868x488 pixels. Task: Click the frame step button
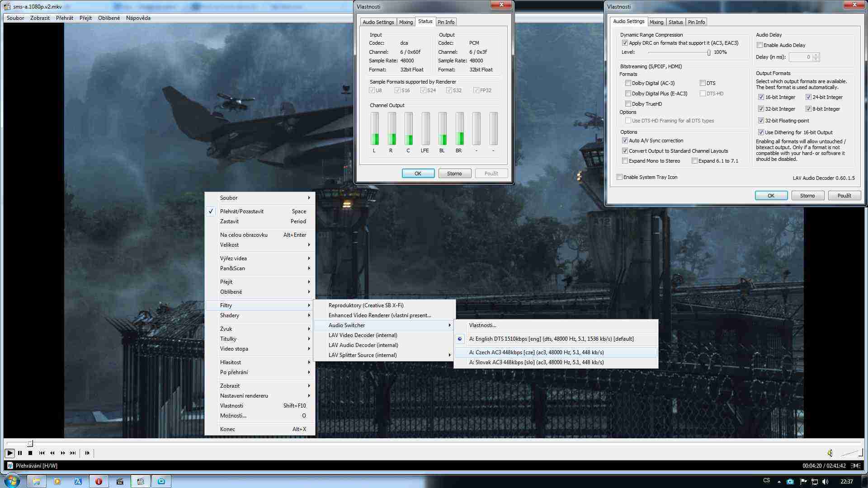[x=87, y=453]
